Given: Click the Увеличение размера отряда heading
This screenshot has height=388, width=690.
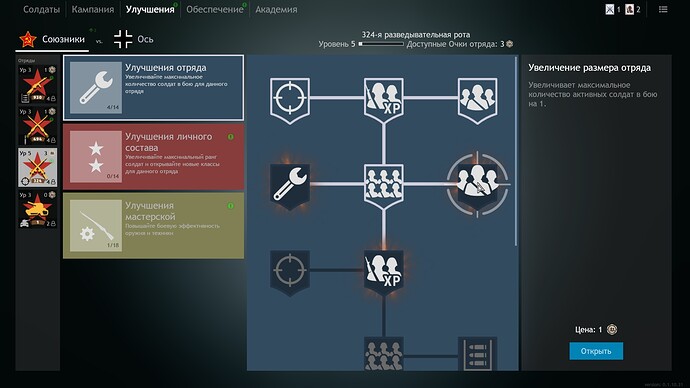Looking at the screenshot, I should point(589,68).
